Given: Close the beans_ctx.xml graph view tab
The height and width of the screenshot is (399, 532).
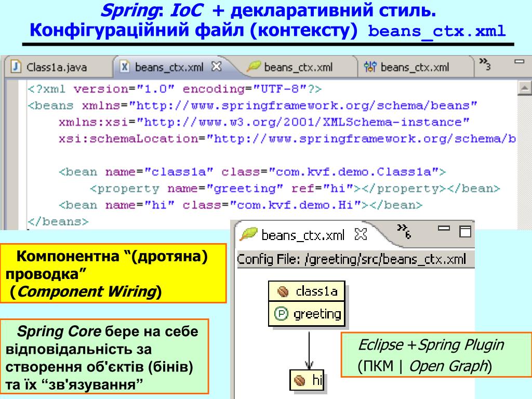Looking at the screenshot, I should 361,234.
